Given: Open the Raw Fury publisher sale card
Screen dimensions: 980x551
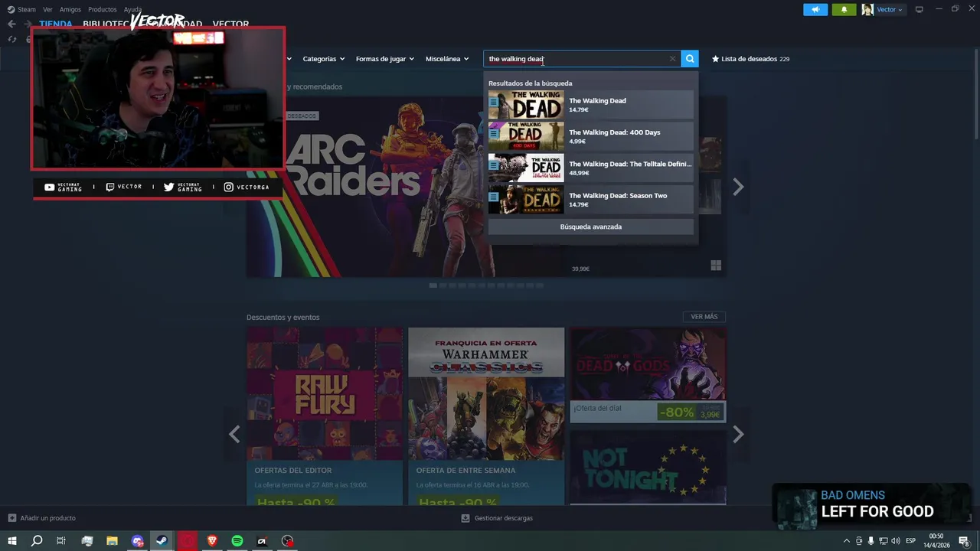Looking at the screenshot, I should pyautogui.click(x=325, y=416).
